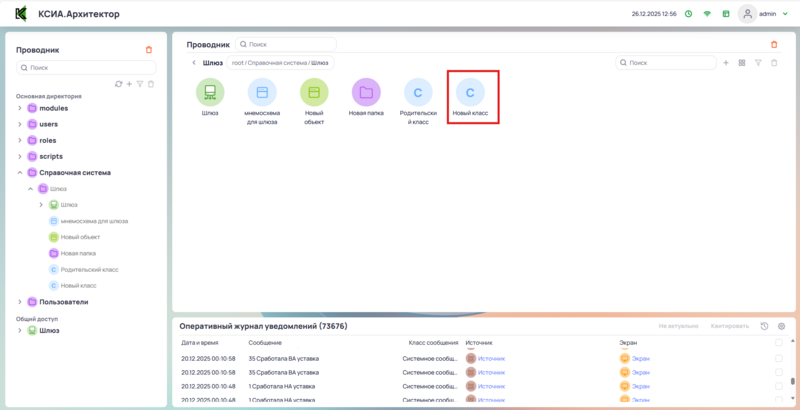Click the refresh icon in left Проводник panel

tap(118, 84)
